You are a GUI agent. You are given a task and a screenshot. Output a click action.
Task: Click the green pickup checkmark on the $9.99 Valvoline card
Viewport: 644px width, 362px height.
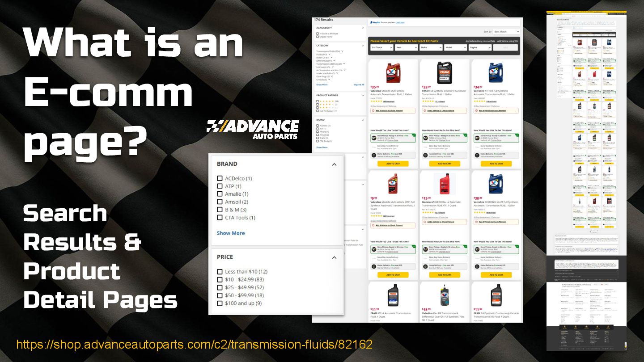(414, 246)
